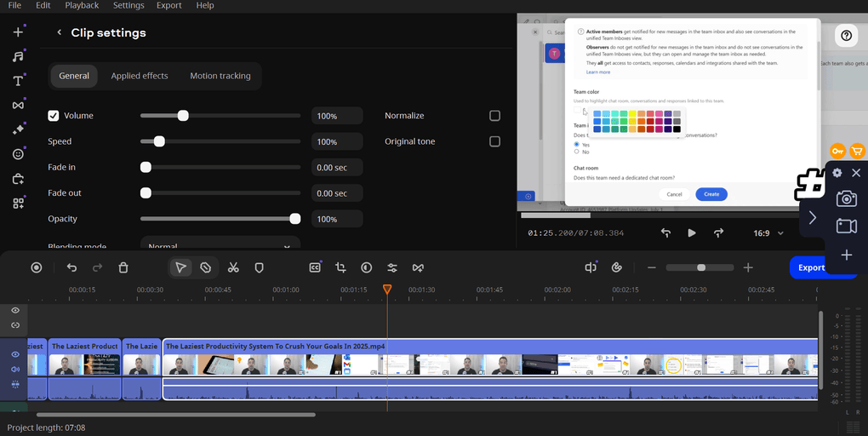This screenshot has width=868, height=436.
Task: Open the store bag icon in sidebar
Action: 18,179
